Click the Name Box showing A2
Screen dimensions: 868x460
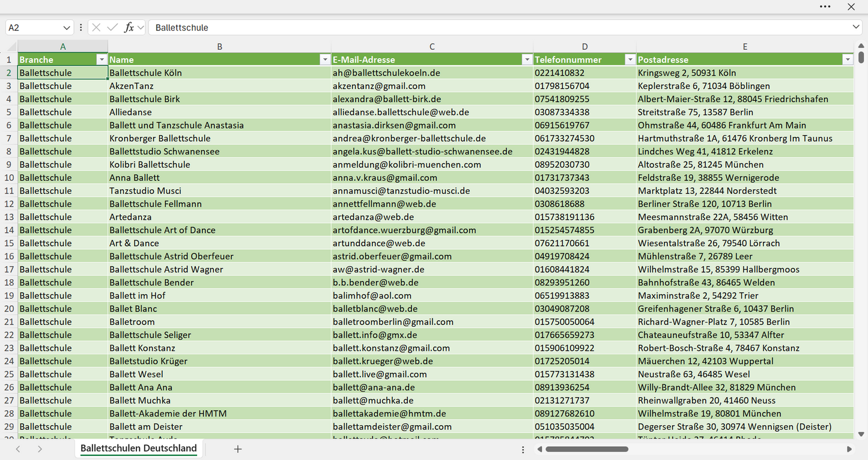coord(34,28)
